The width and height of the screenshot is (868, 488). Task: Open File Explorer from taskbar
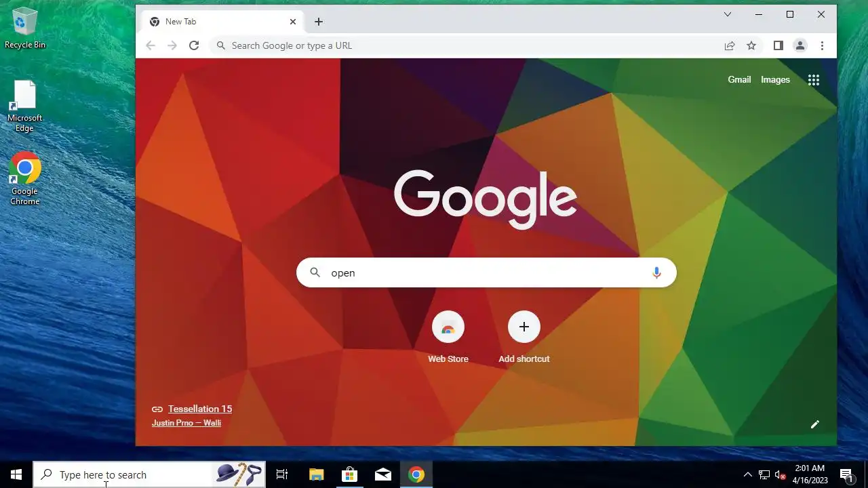[316, 474]
